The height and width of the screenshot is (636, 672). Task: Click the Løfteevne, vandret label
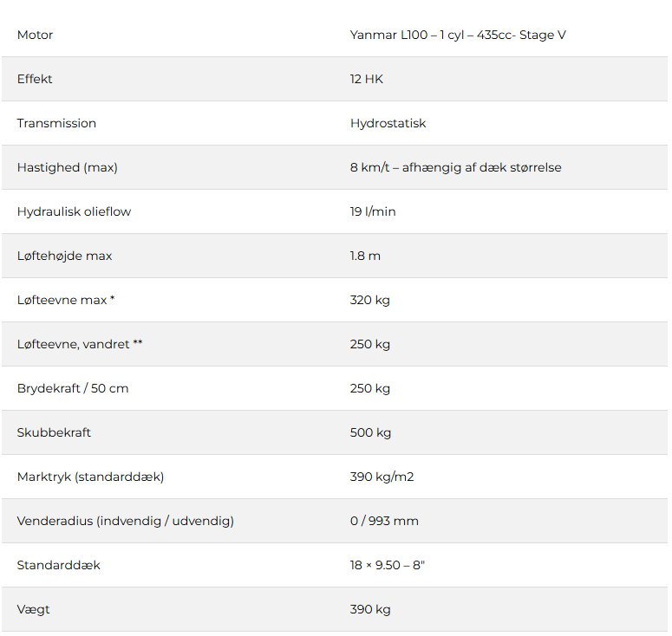80,344
